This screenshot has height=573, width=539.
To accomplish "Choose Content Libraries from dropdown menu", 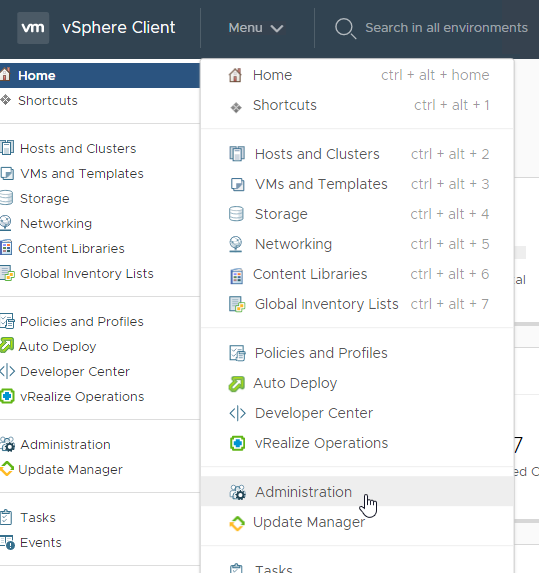I will coord(357,274).
